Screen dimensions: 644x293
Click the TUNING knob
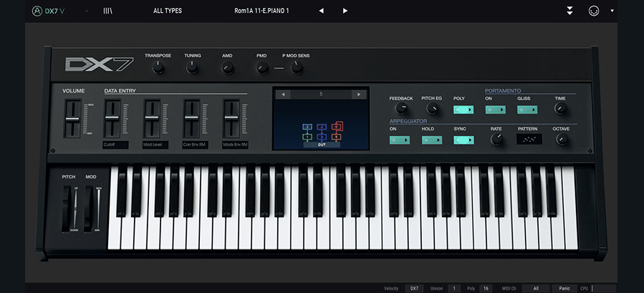click(192, 67)
